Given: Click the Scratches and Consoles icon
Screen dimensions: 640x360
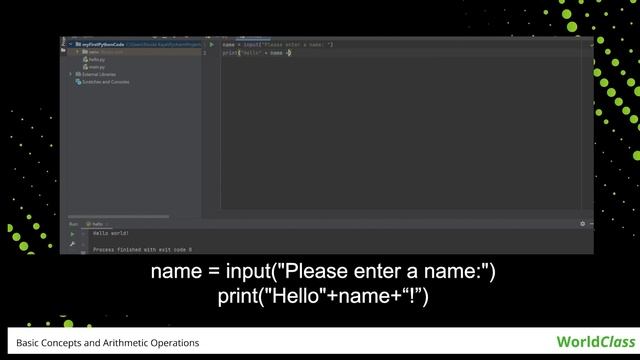Looking at the screenshot, I should (78, 82).
